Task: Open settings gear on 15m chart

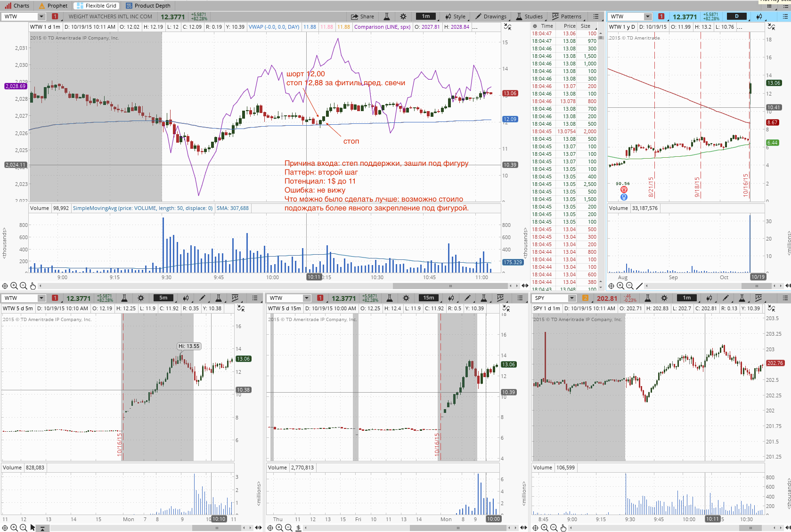Action: pyautogui.click(x=406, y=298)
